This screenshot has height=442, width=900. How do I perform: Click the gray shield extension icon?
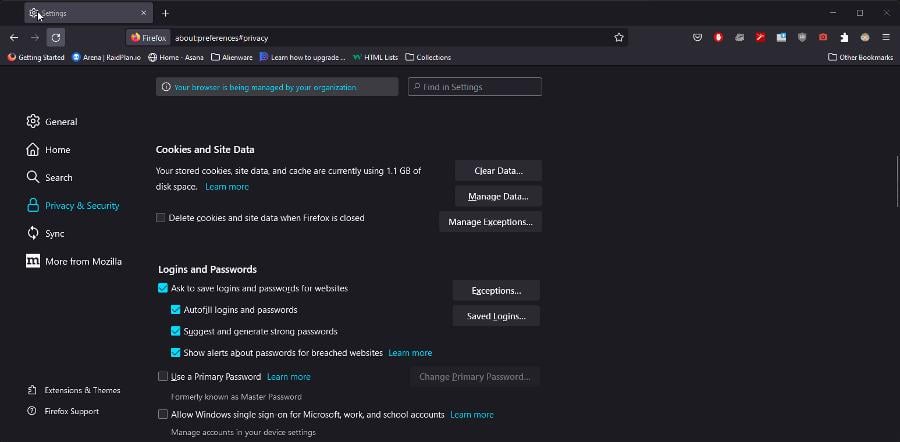tap(802, 37)
